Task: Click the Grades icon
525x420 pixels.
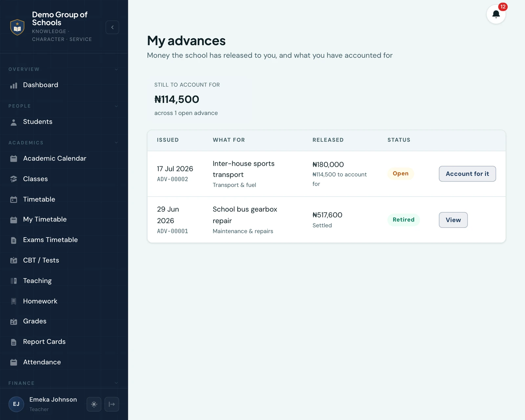Action: [x=13, y=322]
